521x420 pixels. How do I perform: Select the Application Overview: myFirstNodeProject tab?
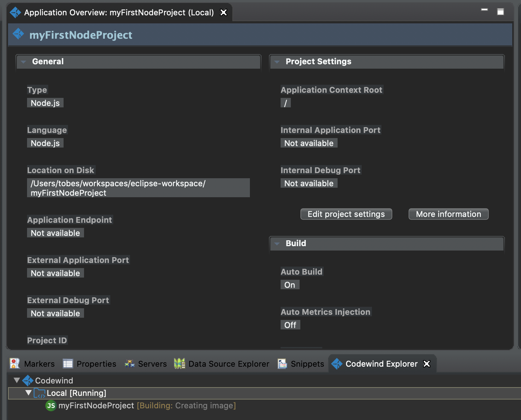click(x=119, y=12)
